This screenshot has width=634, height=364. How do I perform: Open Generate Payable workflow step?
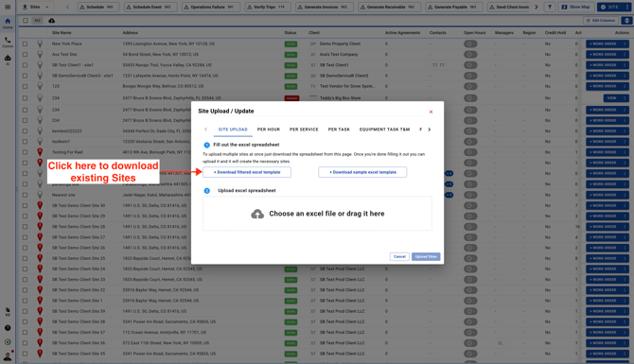click(x=454, y=7)
